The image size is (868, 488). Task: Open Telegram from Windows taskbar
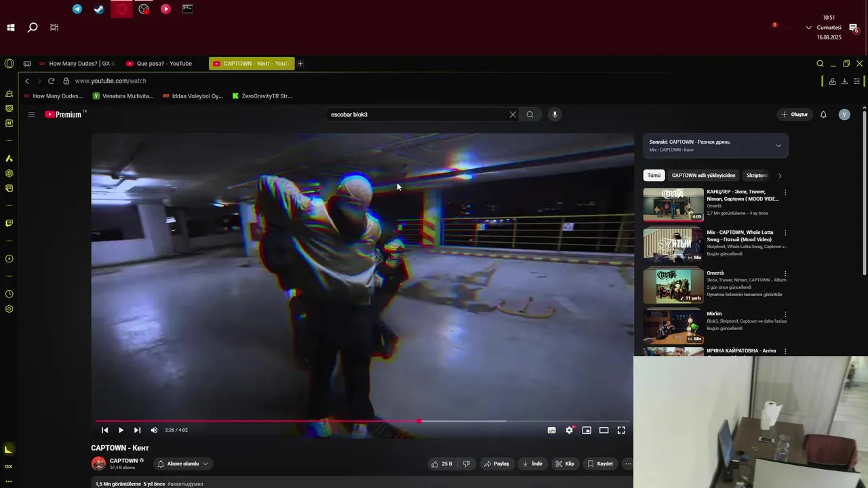coord(77,9)
